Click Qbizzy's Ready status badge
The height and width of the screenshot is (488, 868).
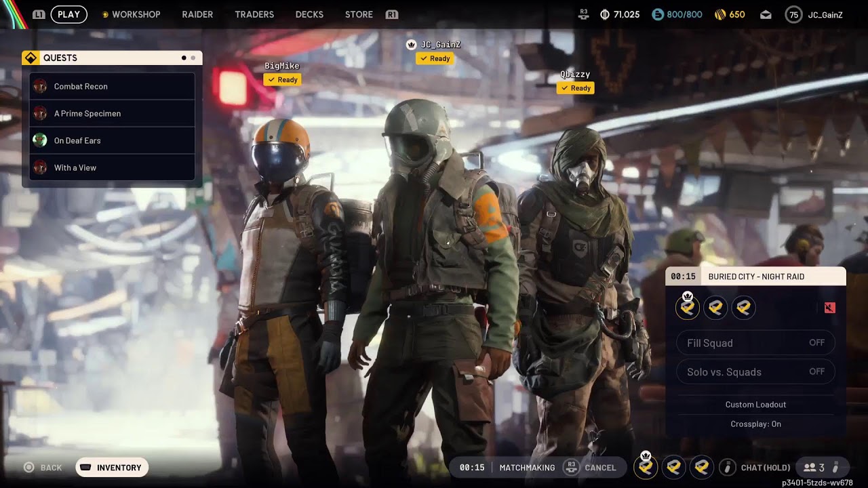(x=576, y=88)
